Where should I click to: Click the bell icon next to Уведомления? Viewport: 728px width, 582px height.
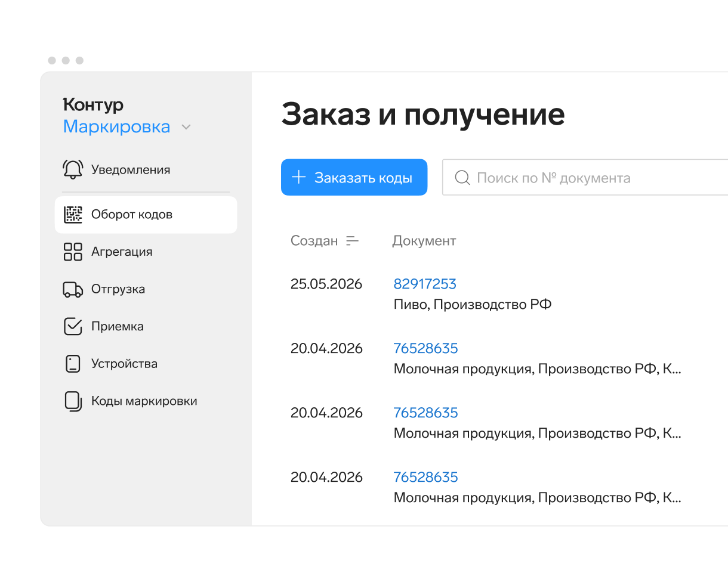73,169
